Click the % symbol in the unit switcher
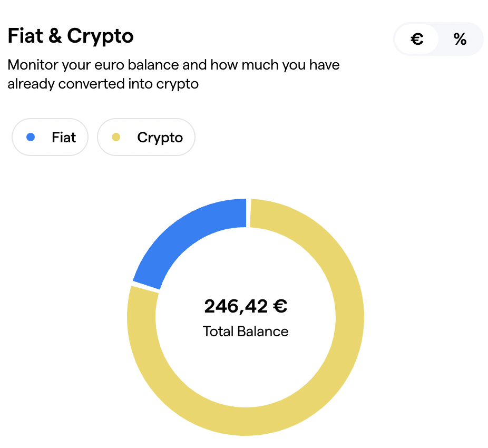The image size is (488, 448). 460,39
